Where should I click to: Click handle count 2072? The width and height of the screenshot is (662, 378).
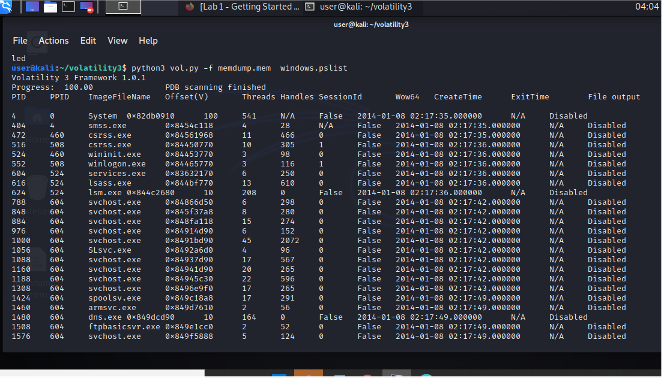tap(290, 241)
